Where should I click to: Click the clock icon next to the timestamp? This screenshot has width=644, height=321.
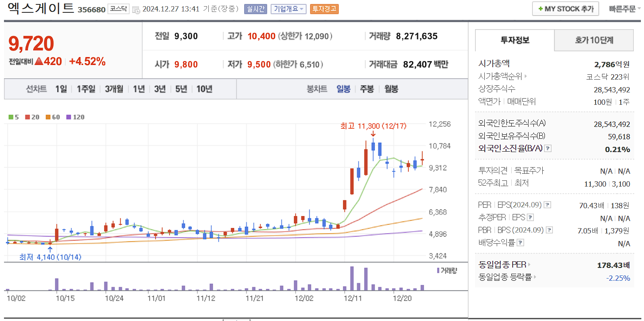[136, 10]
